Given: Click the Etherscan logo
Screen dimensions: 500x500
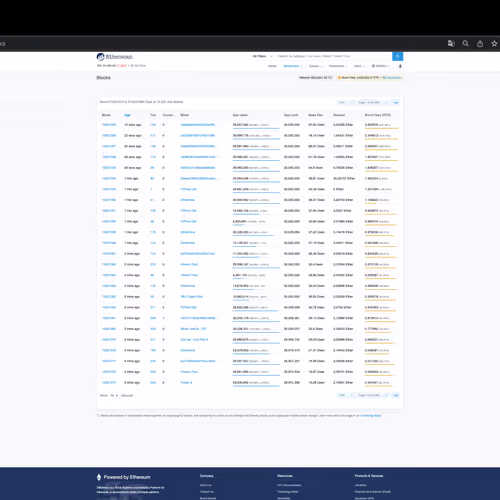Looking at the screenshot, I should pos(115,57).
